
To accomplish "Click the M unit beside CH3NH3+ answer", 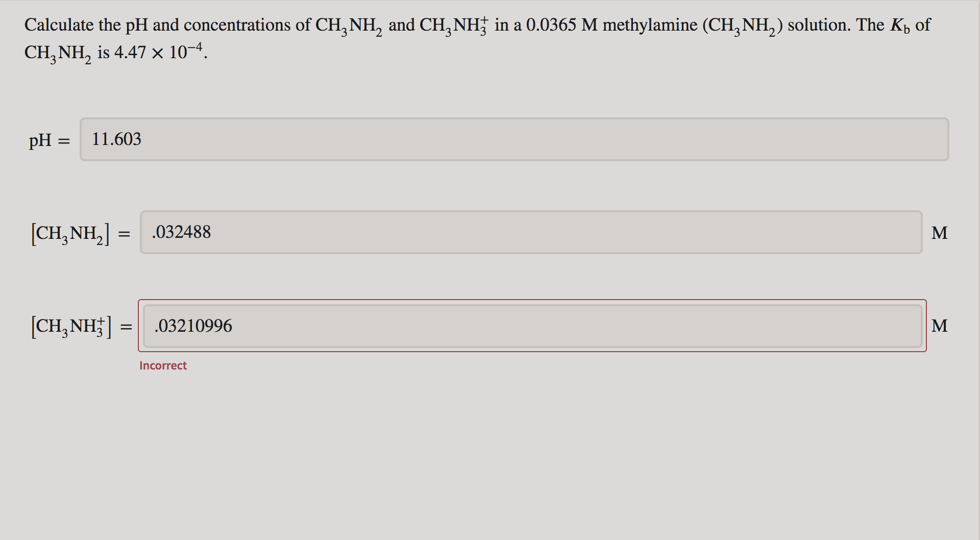I will (941, 326).
